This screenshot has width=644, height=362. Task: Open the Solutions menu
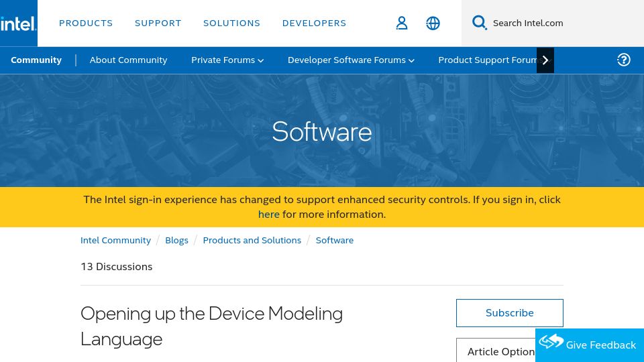coord(231,23)
